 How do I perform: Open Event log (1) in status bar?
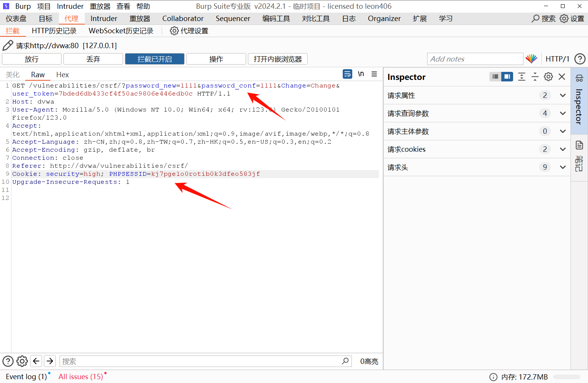coord(26,377)
